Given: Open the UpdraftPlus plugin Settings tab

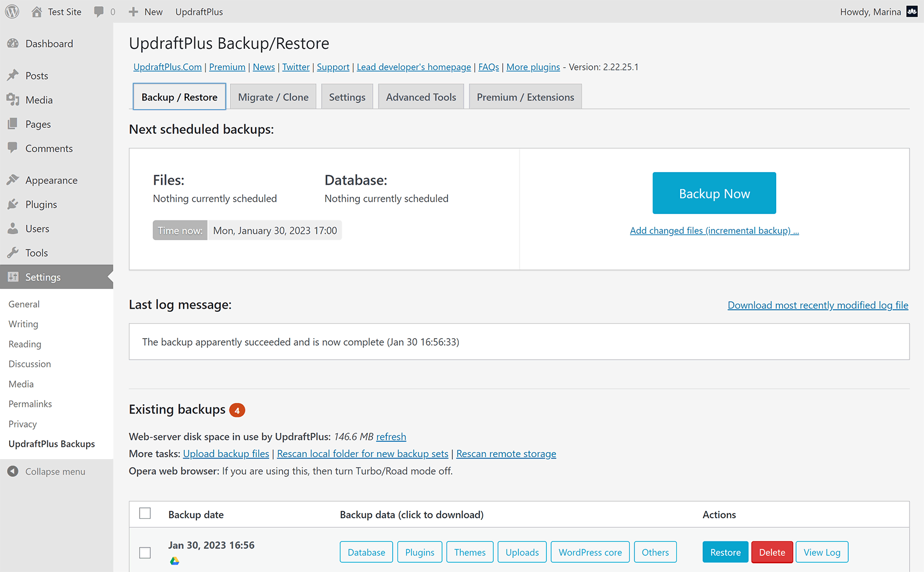Looking at the screenshot, I should [347, 97].
